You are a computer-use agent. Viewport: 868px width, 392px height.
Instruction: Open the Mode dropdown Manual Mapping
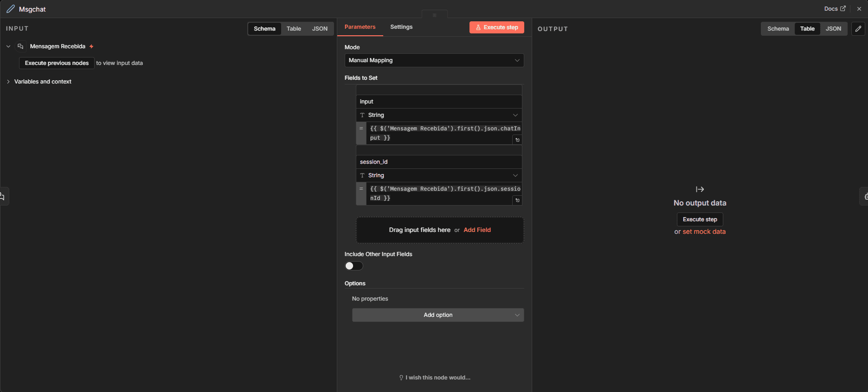point(434,60)
